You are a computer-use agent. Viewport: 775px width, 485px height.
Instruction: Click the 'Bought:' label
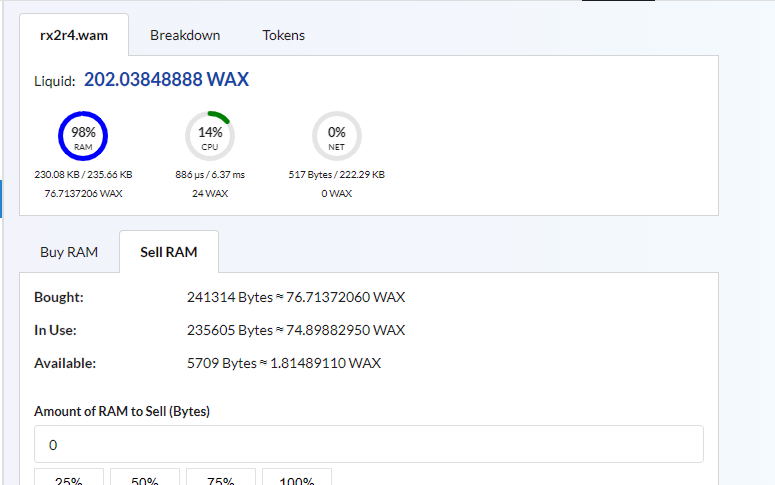(x=59, y=297)
